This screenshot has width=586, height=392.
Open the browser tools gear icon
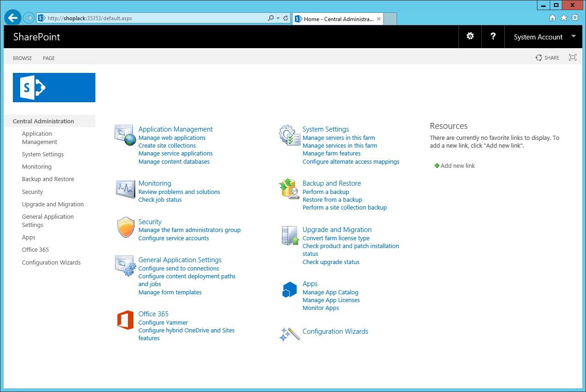[575, 18]
